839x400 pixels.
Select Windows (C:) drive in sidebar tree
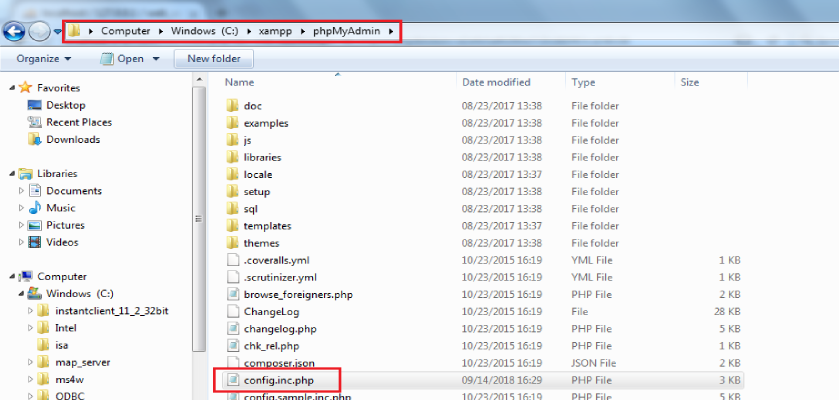click(80, 294)
